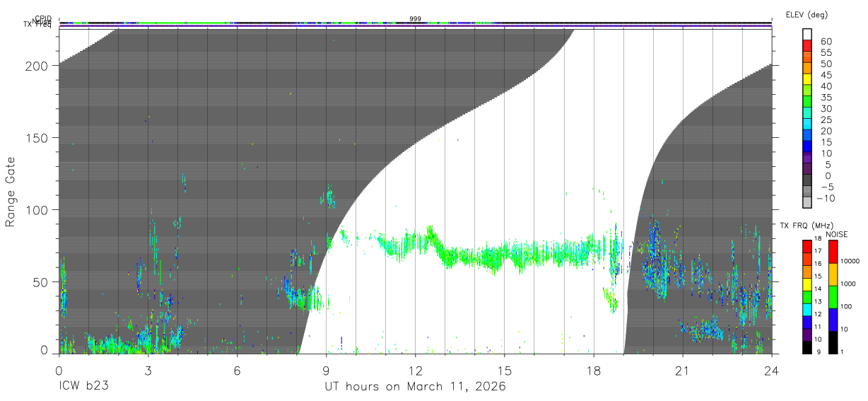Click the '18' hour tick on the UT axis

pos(594,371)
